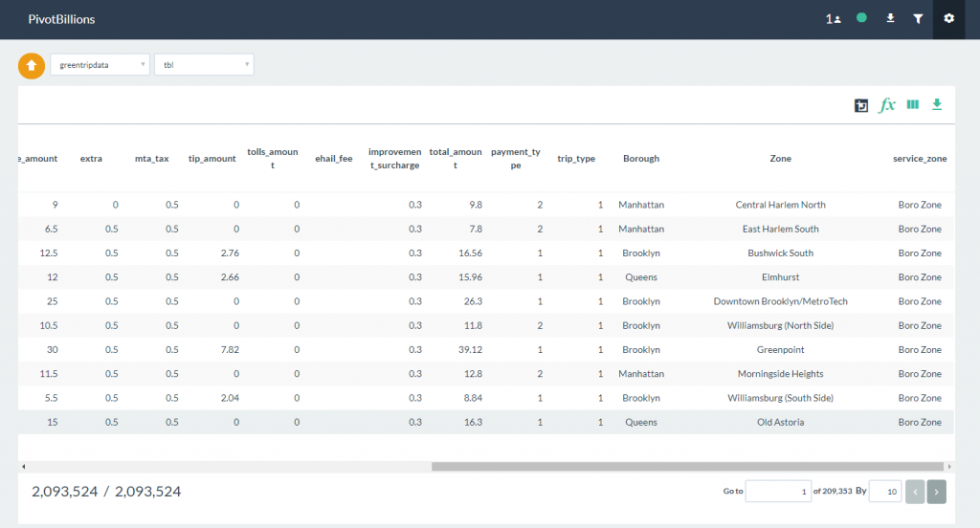
Task: Click the Morningside Heights cell
Action: (x=781, y=374)
